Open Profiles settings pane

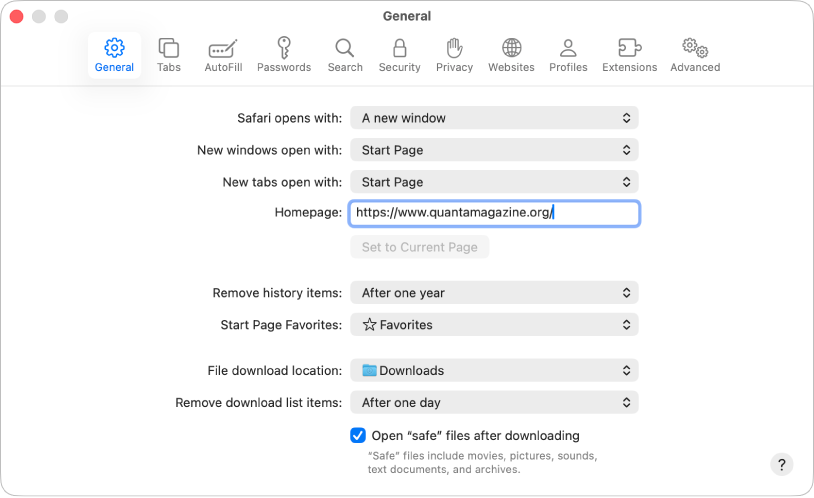point(568,55)
